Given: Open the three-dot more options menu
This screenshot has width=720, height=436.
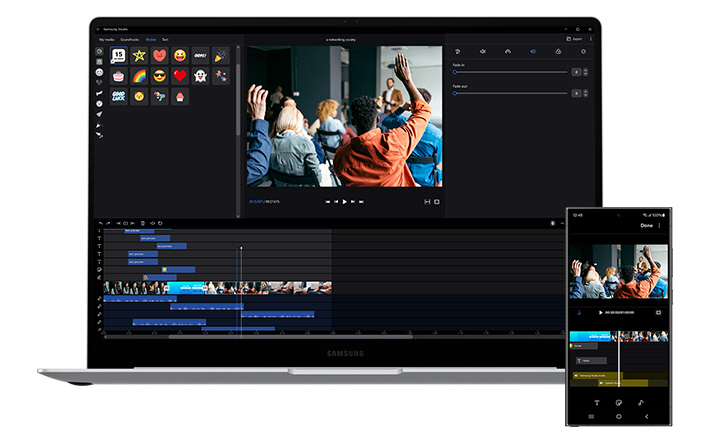Looking at the screenshot, I should (591, 39).
